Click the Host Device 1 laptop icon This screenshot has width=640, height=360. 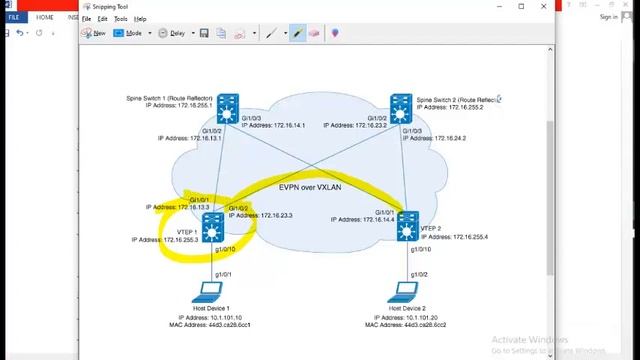(x=208, y=292)
